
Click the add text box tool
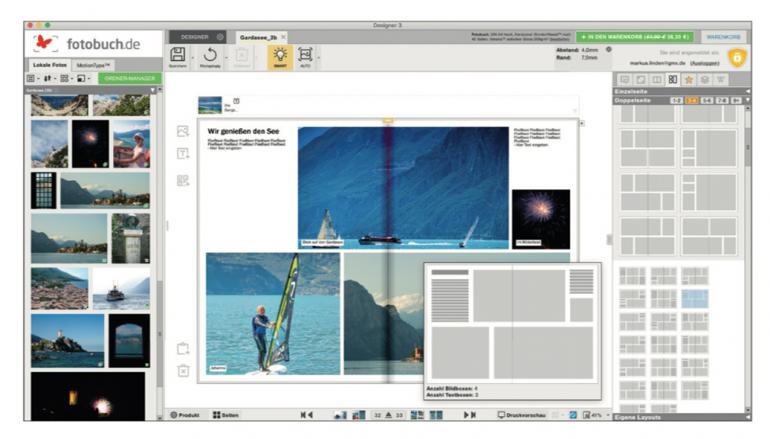point(183,154)
